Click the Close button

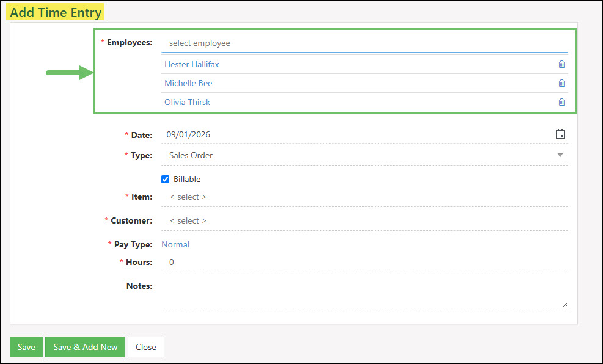tap(146, 347)
